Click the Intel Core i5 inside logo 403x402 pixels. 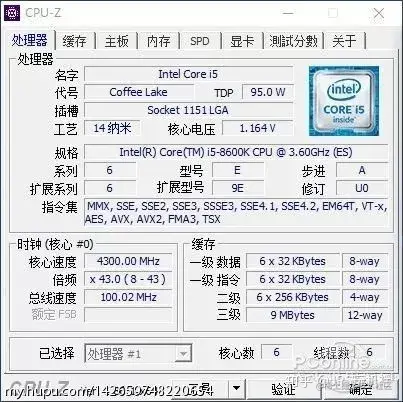tap(344, 101)
